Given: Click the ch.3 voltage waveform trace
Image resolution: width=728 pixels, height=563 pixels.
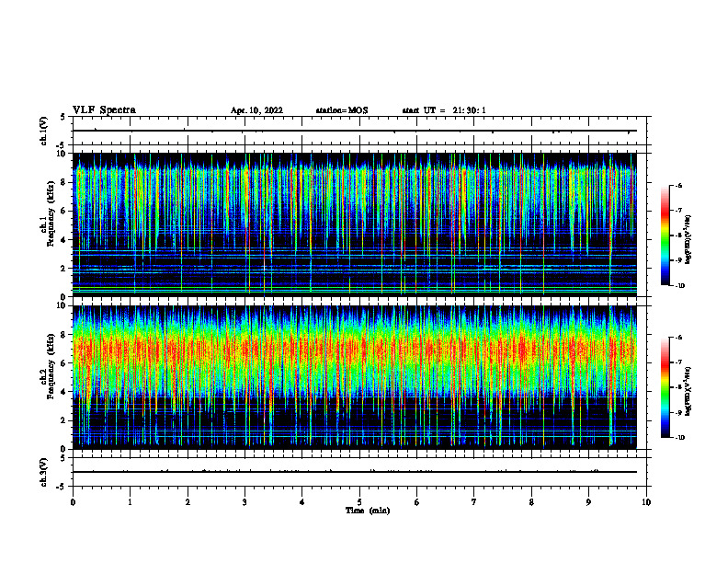Looking at the screenshot, I should (x=355, y=472).
